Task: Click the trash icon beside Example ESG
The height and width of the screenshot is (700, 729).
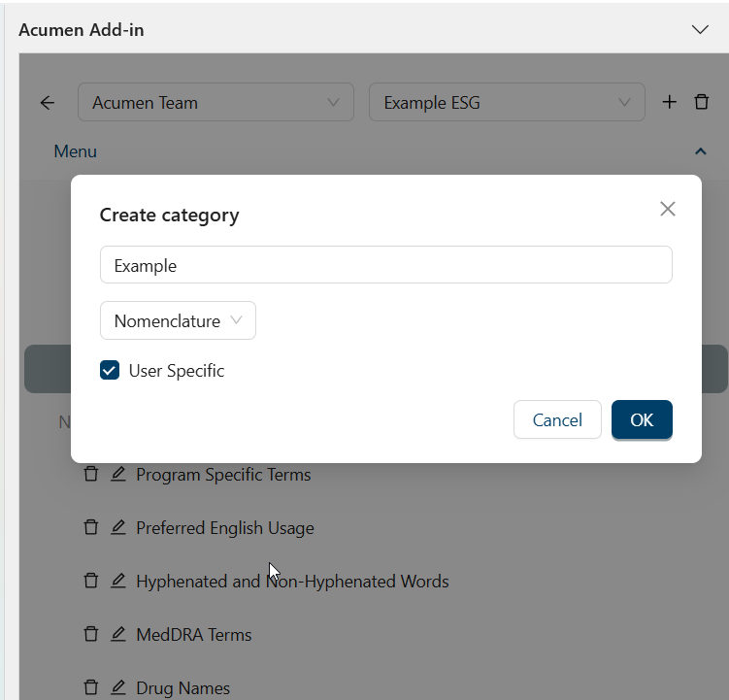Action: click(702, 102)
